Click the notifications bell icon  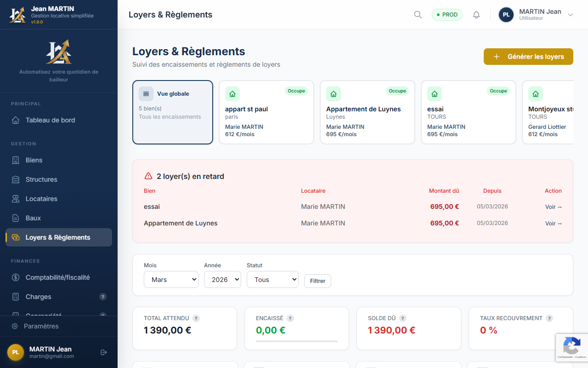point(476,14)
